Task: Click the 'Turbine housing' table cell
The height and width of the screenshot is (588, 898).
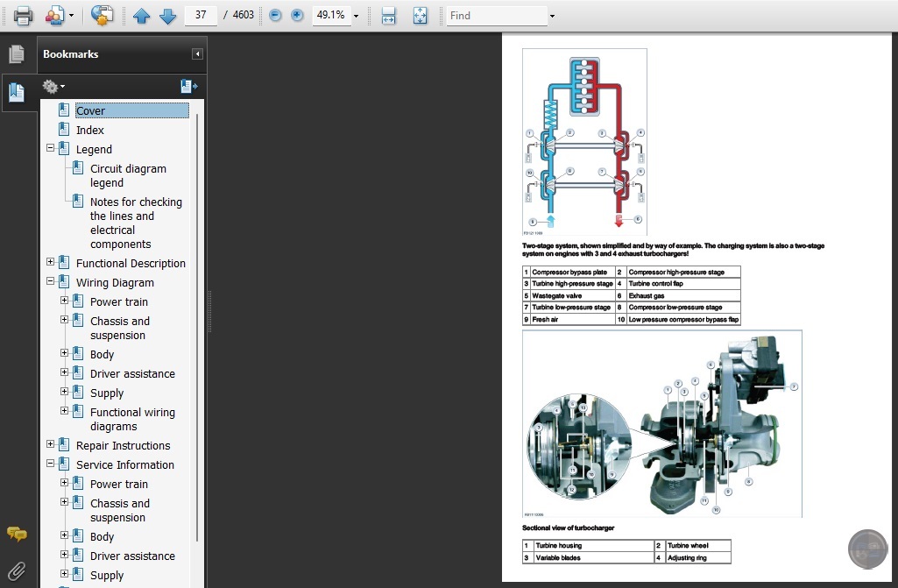Action: [593, 546]
